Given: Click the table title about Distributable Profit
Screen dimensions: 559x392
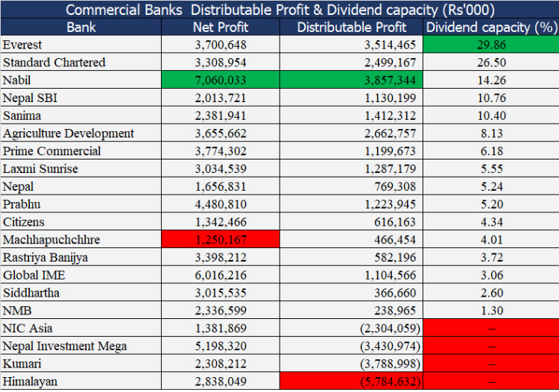Looking at the screenshot, I should tap(279, 10).
